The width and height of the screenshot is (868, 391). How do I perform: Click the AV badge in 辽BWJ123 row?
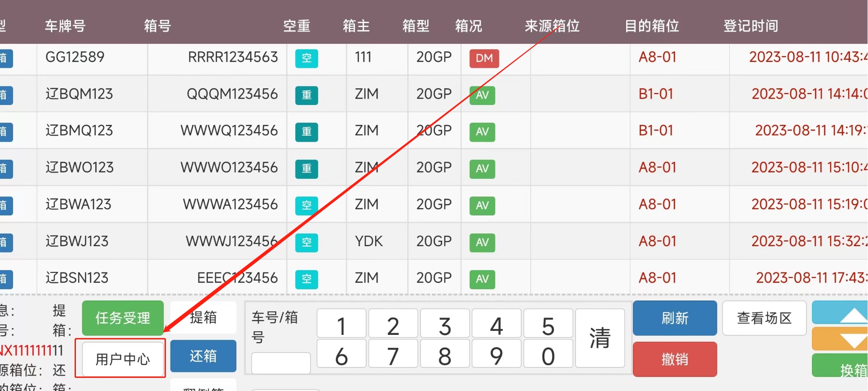point(482,243)
